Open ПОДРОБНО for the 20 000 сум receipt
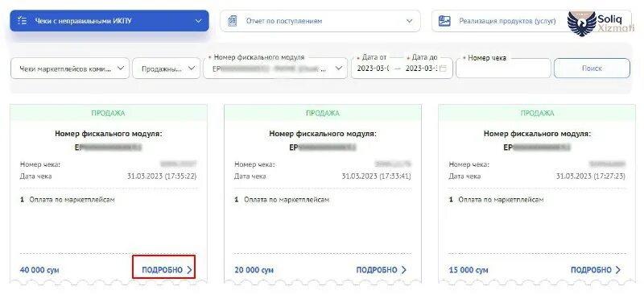644x299 pixels. point(381,270)
